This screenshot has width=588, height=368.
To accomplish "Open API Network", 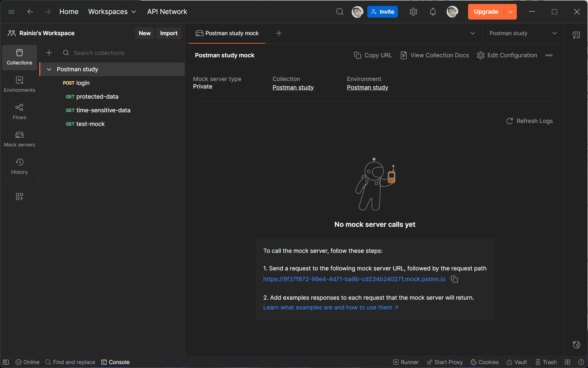I will pyautogui.click(x=167, y=12).
